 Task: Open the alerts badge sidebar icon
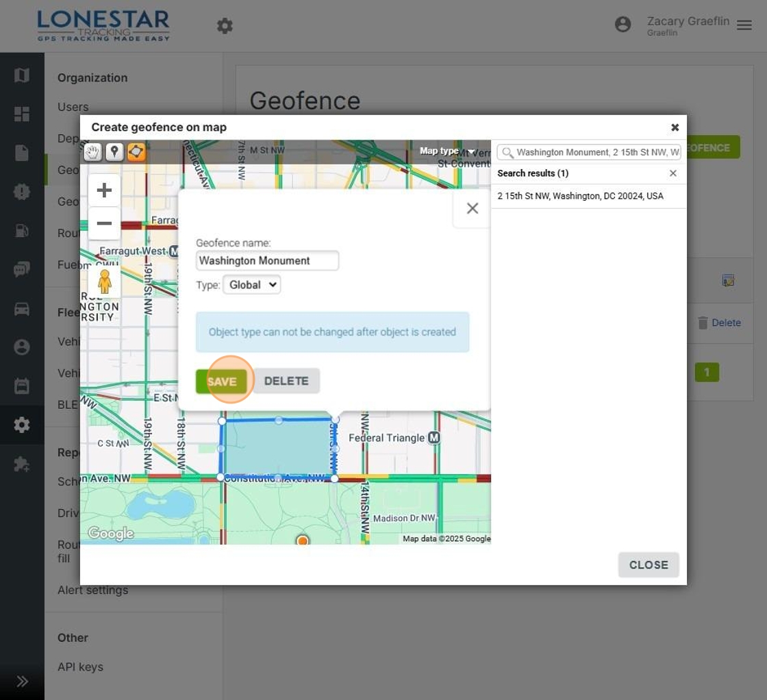[x=22, y=192]
